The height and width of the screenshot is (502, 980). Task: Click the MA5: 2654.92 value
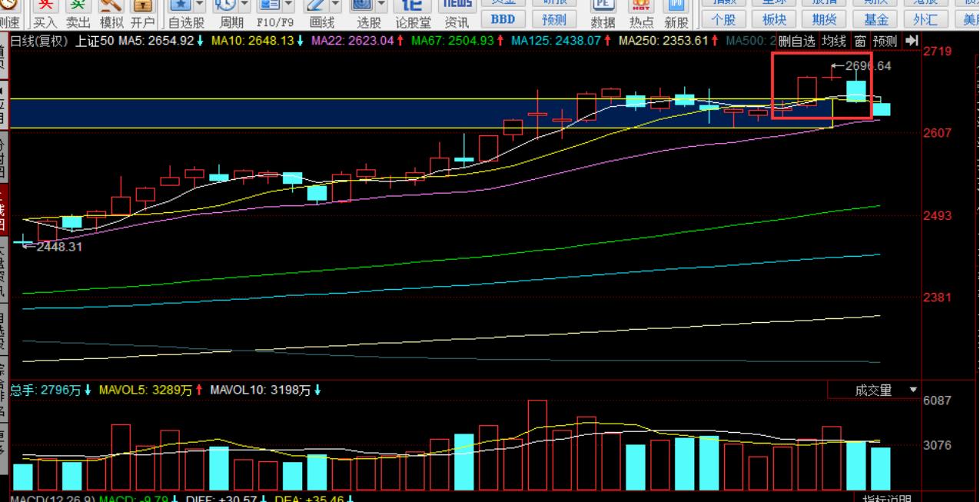156,40
